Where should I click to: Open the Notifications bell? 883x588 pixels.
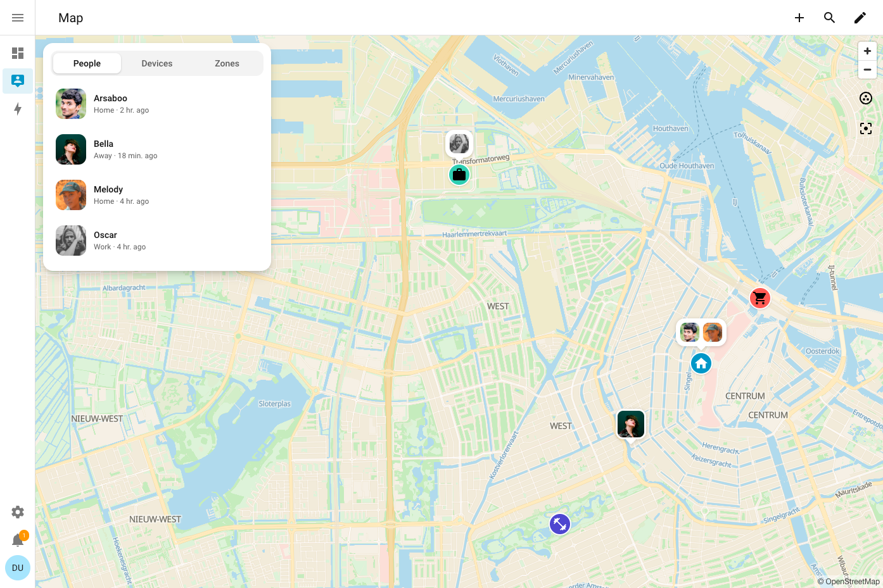[18, 540]
